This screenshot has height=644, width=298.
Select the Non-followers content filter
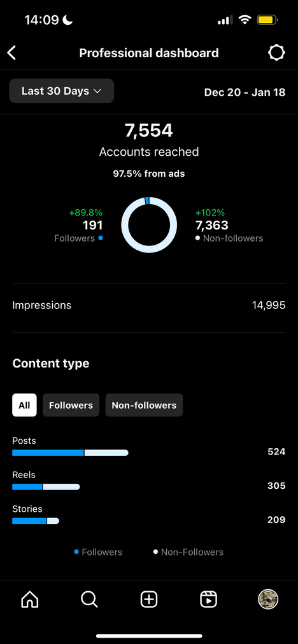[x=144, y=406]
